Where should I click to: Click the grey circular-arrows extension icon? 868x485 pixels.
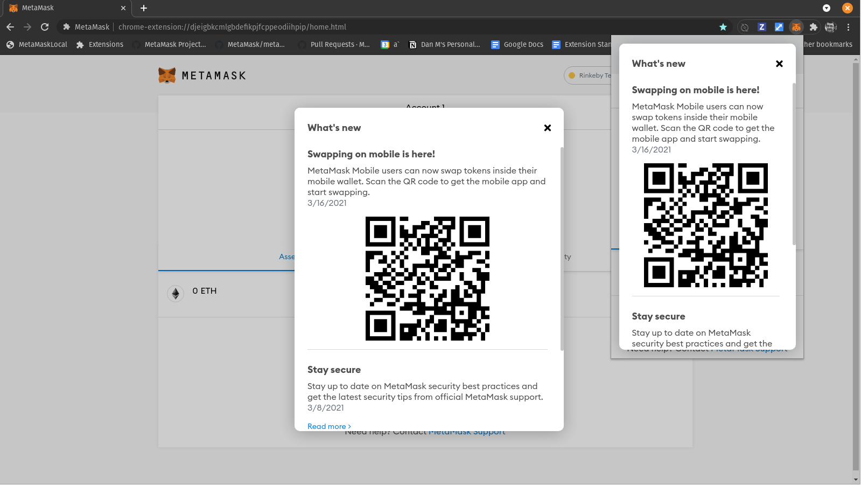point(745,27)
